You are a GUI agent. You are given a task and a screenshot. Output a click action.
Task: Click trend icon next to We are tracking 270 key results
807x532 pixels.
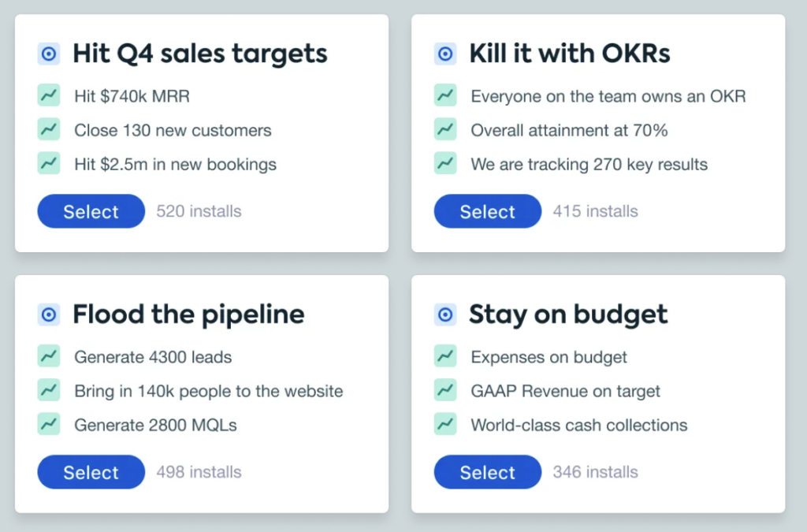click(445, 163)
